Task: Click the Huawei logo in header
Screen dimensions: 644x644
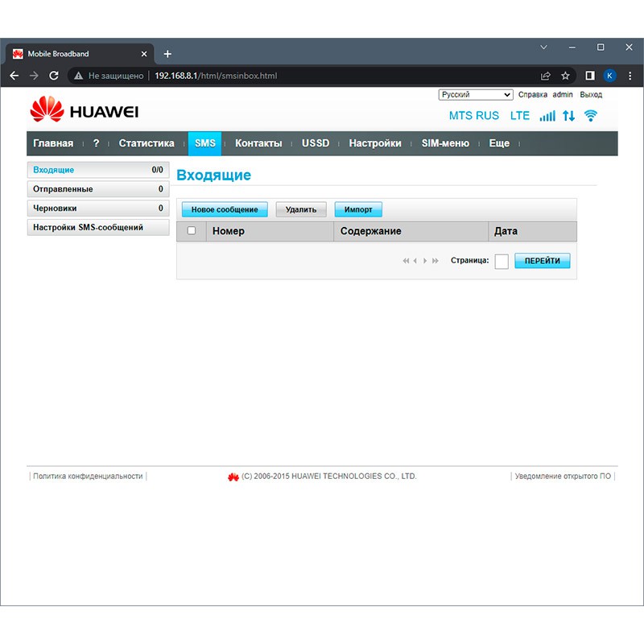Action: point(84,111)
